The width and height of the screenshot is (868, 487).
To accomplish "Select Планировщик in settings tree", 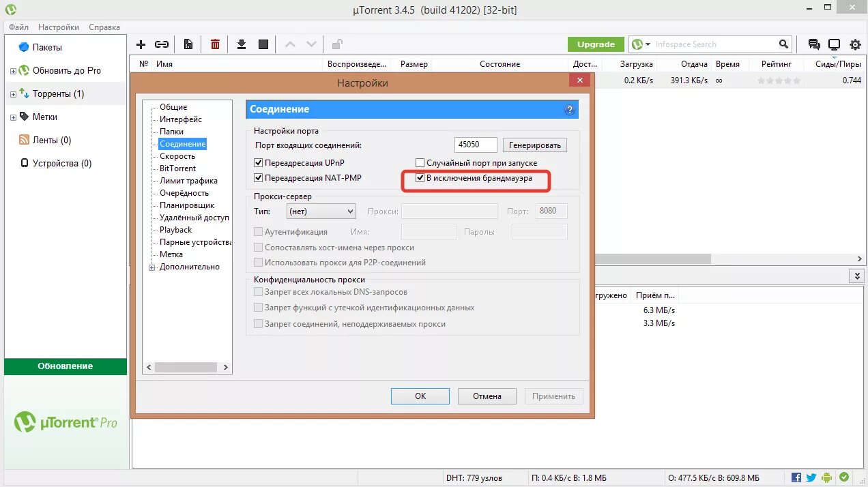I will pyautogui.click(x=187, y=205).
